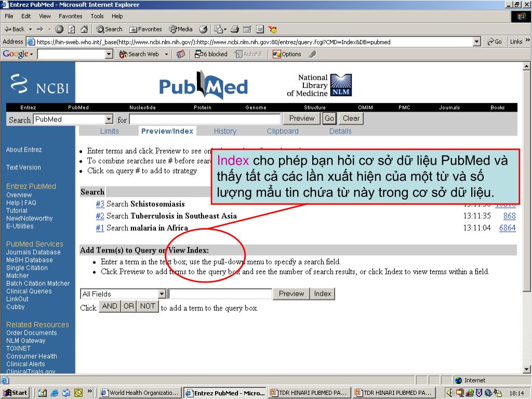Click the NCBI logo
532x399 pixels.
(x=40, y=84)
